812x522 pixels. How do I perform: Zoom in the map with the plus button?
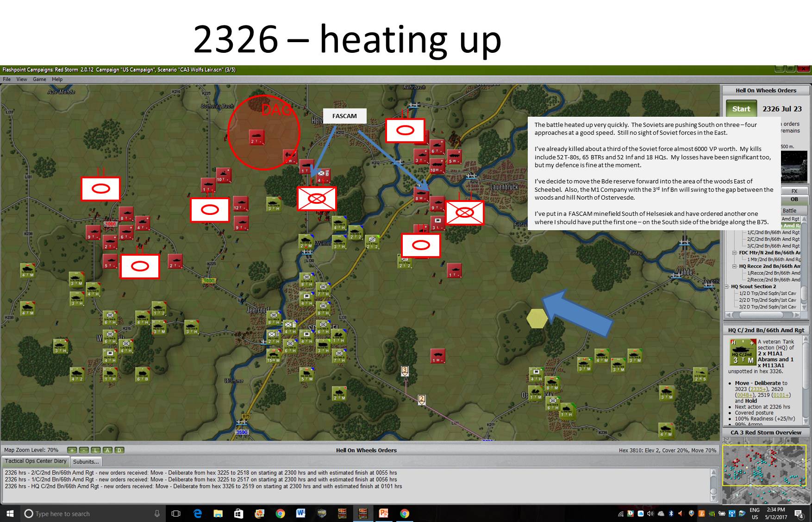[x=72, y=450]
